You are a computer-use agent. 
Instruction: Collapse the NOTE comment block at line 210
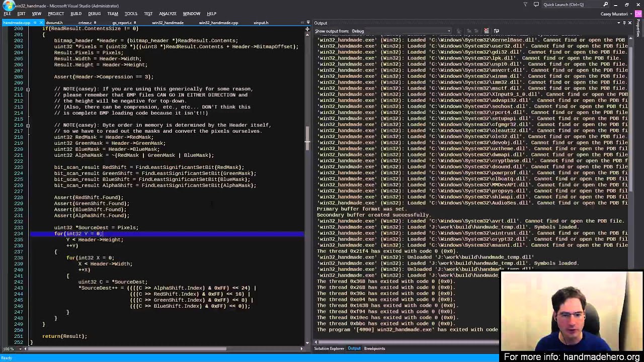(28, 89)
